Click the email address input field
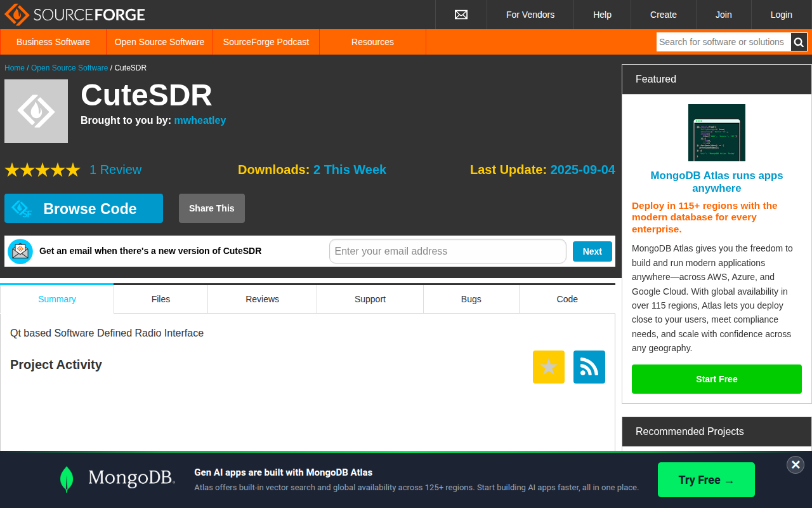Viewport: 812px width, 508px height. click(x=448, y=251)
